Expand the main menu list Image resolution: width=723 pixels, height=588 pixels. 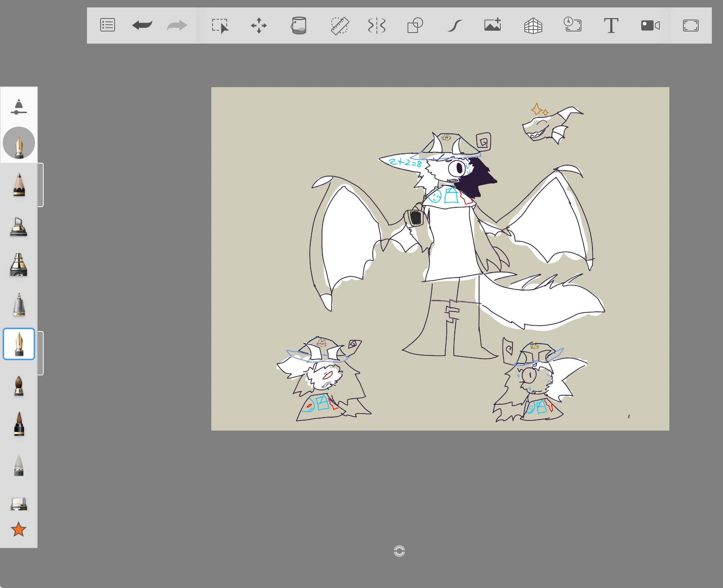[x=107, y=25]
